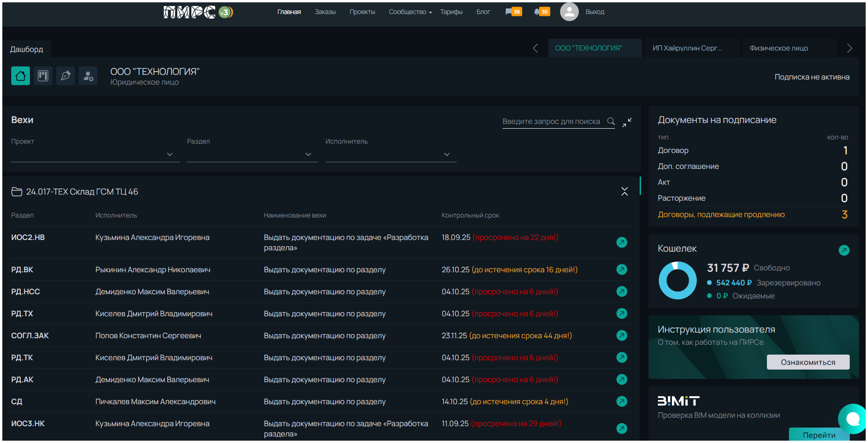The height and width of the screenshot is (443, 868).
Task: Close the 24.017-ТЕХ Склад ГСМ project group
Action: 624,191
